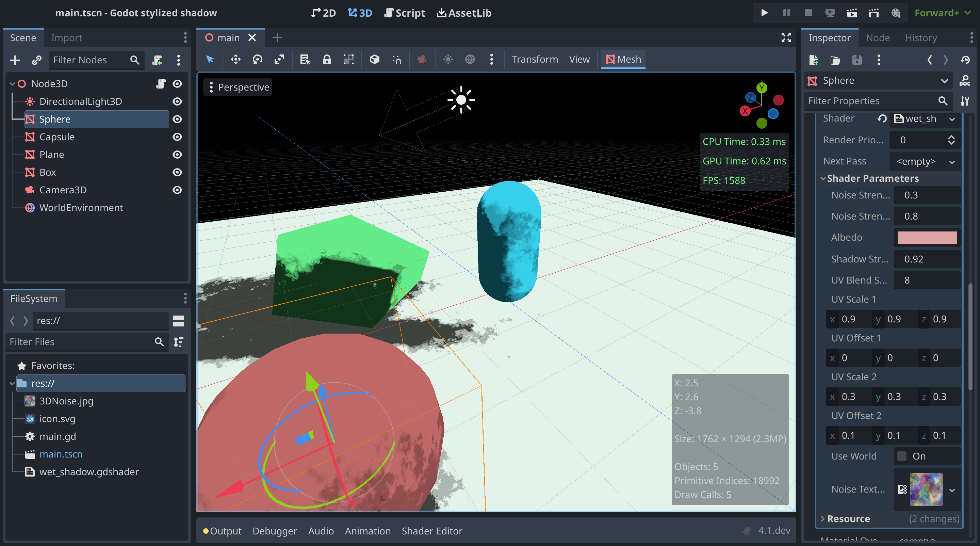Open the Next Pass empty dropdown
Image resolution: width=980 pixels, height=546 pixels.
925,161
